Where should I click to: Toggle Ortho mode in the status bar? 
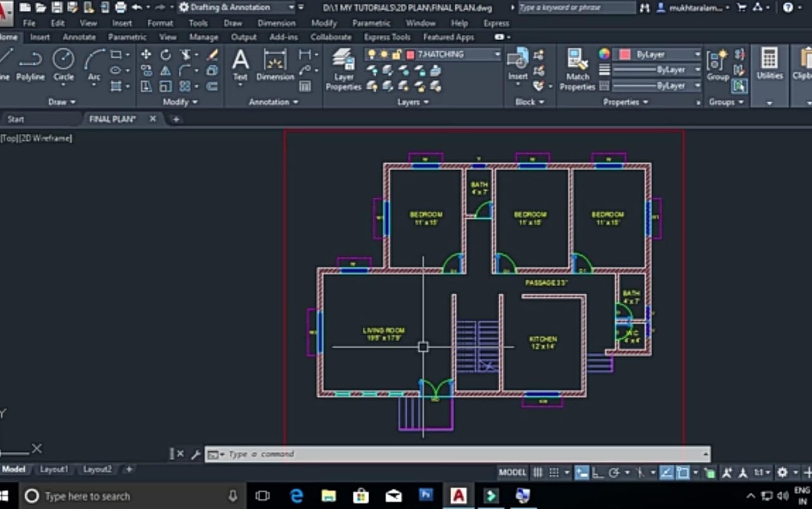(x=597, y=472)
